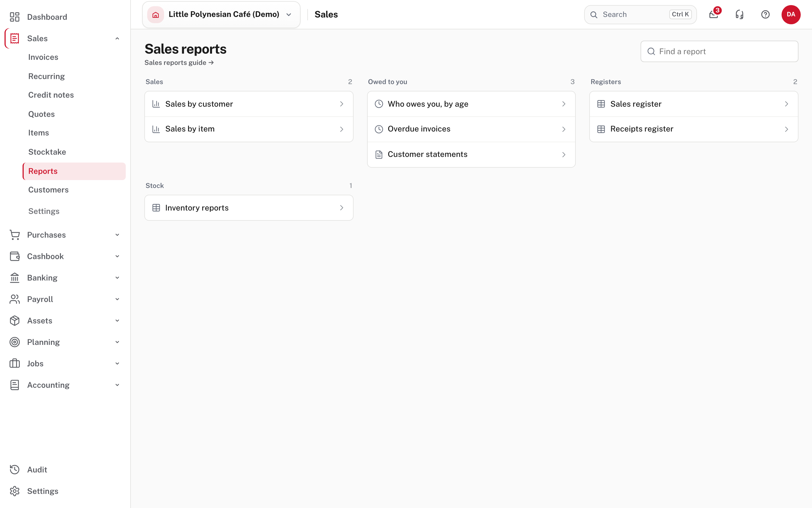Open the Receipts register report
The width and height of the screenshot is (812, 508).
tap(694, 129)
